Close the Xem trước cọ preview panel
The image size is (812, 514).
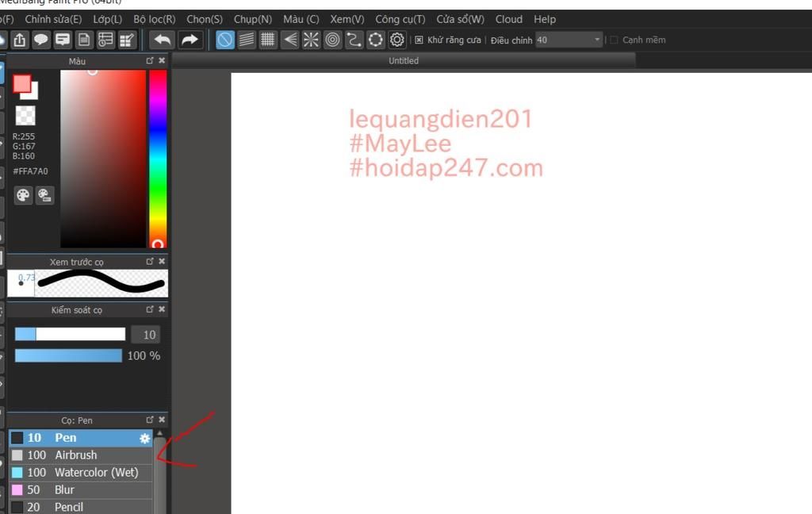pos(162,261)
